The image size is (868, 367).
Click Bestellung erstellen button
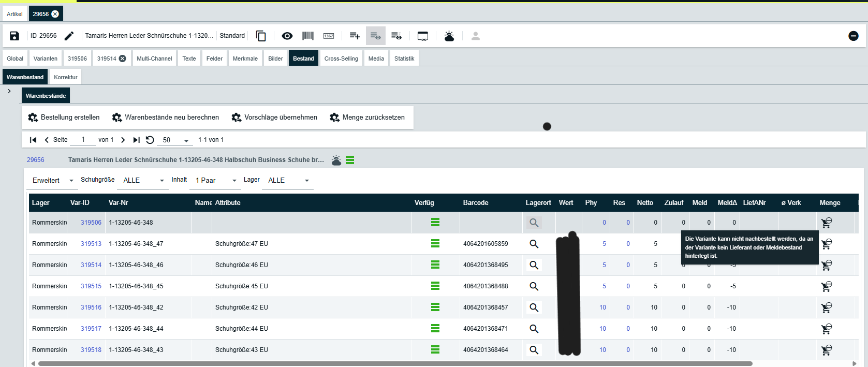tap(64, 118)
